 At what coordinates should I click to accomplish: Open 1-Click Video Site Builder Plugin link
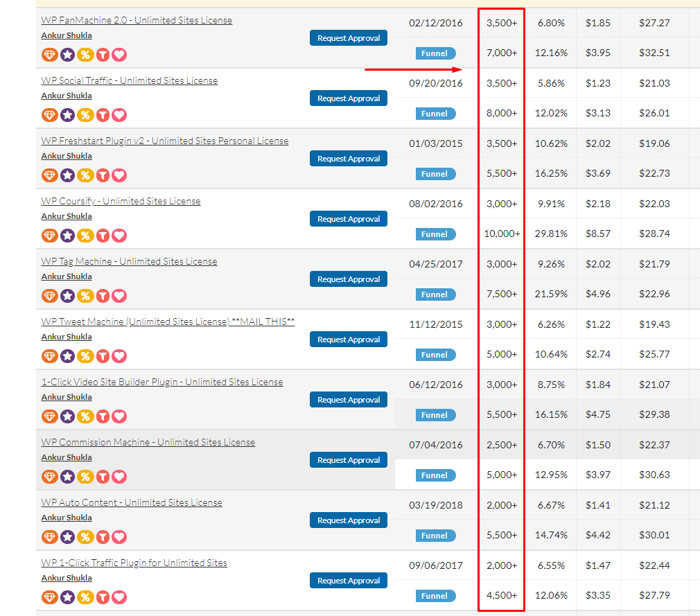[162, 382]
